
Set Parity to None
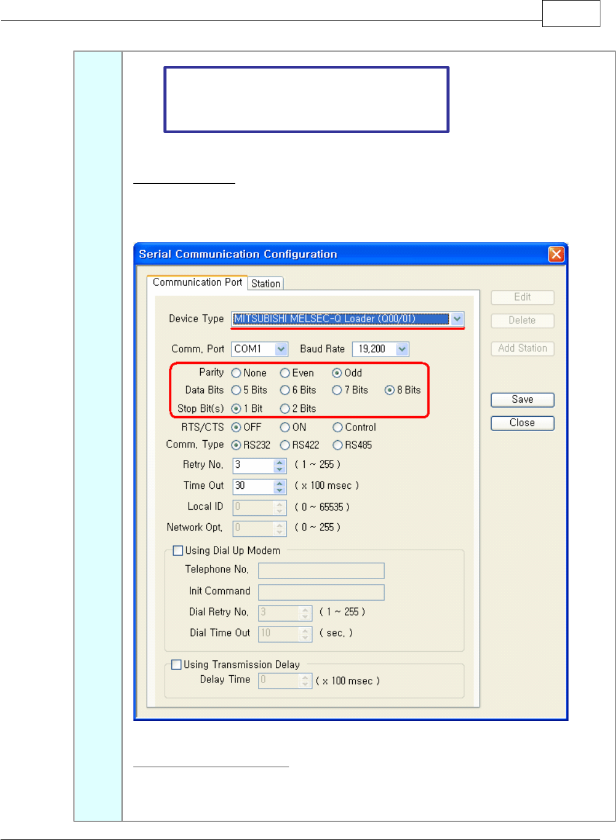point(236,373)
